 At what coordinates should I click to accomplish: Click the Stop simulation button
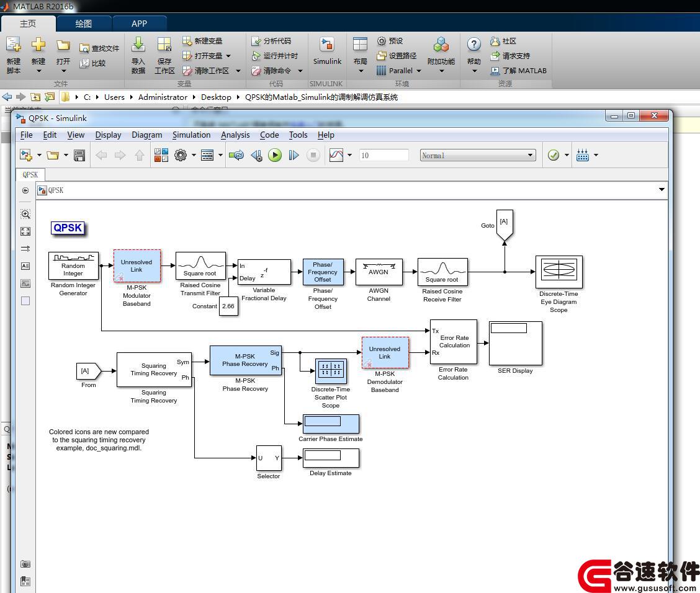[313, 155]
